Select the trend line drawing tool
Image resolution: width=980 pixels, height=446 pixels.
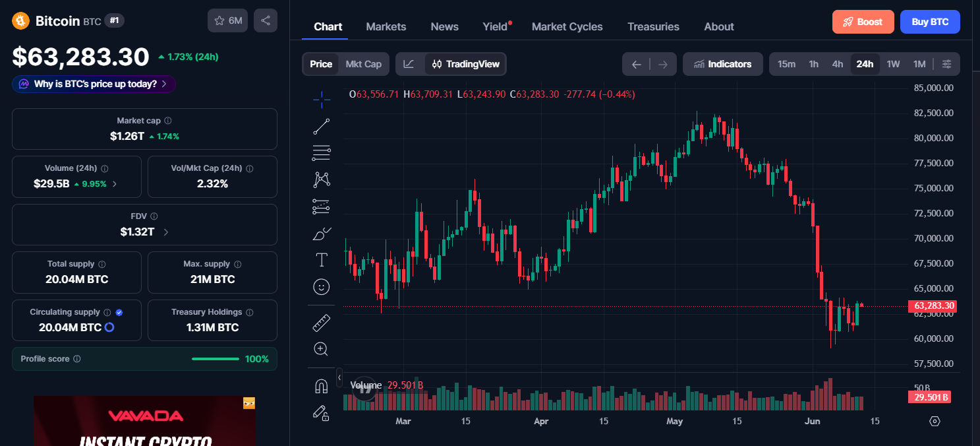pos(322,126)
